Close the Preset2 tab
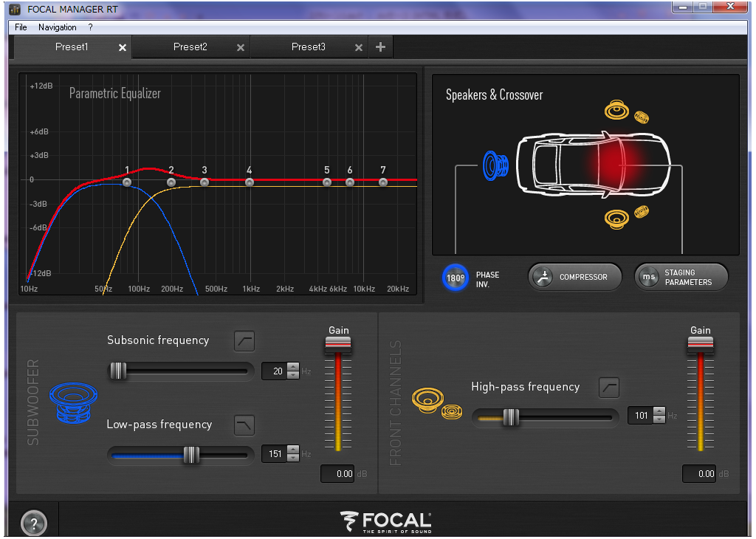756x539 pixels. (x=241, y=48)
